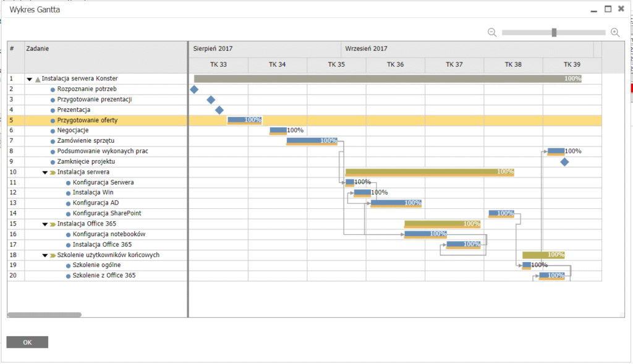Click the Zamknięcie projektu milestone diamond
This screenshot has width=633, height=364.
point(564,162)
